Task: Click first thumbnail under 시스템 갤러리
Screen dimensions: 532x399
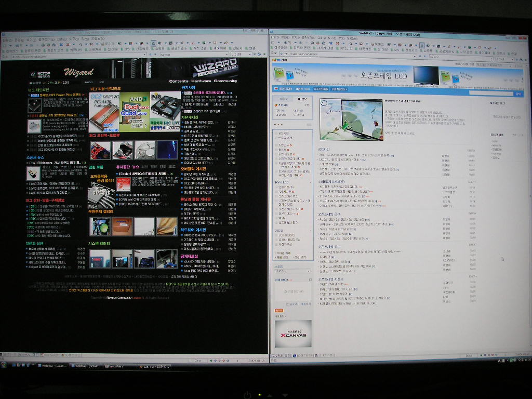Action: coord(100,259)
